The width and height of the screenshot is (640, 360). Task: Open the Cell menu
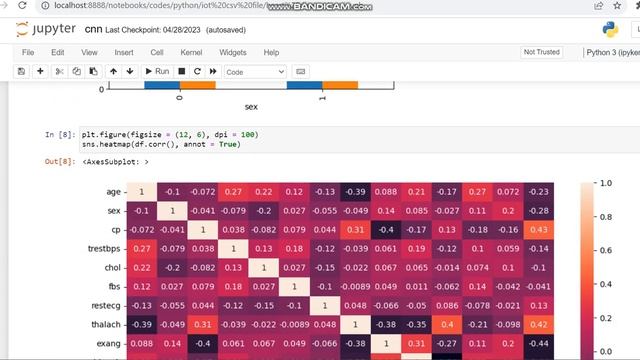[x=157, y=52]
